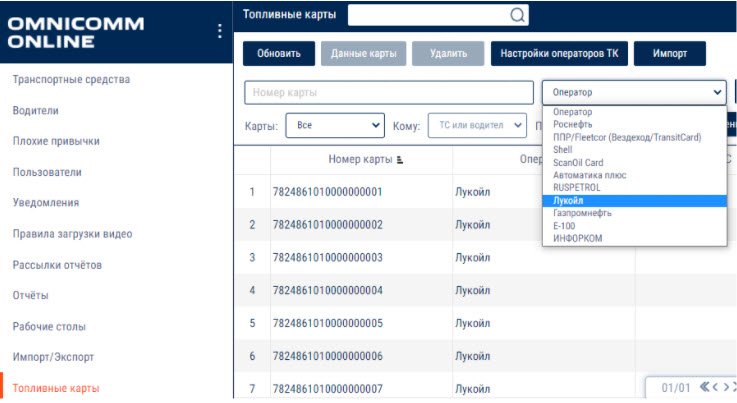Open the Кому ТС или водител dropdown
Viewport: 737px width, 403px height.
click(x=477, y=125)
